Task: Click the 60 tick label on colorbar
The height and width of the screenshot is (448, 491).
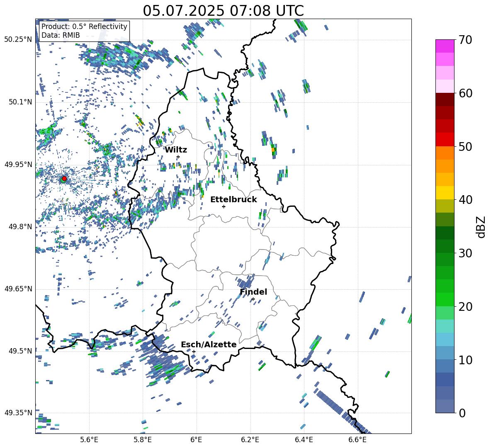Action: pyautogui.click(x=465, y=93)
